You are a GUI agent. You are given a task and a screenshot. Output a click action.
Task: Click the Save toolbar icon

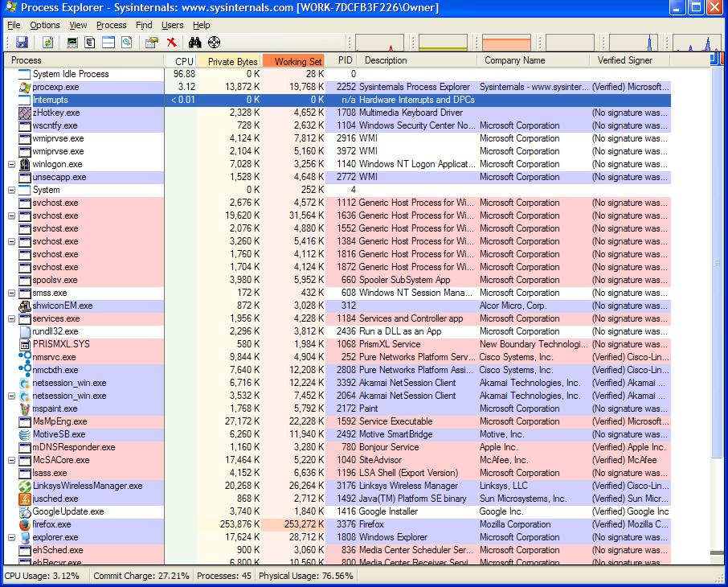22,43
